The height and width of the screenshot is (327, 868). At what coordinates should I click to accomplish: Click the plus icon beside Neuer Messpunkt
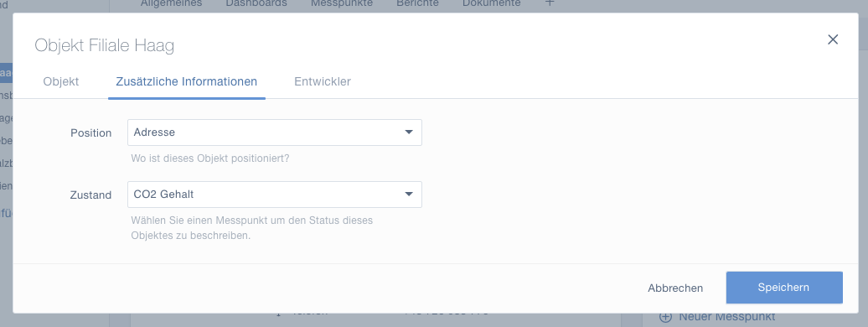click(666, 317)
